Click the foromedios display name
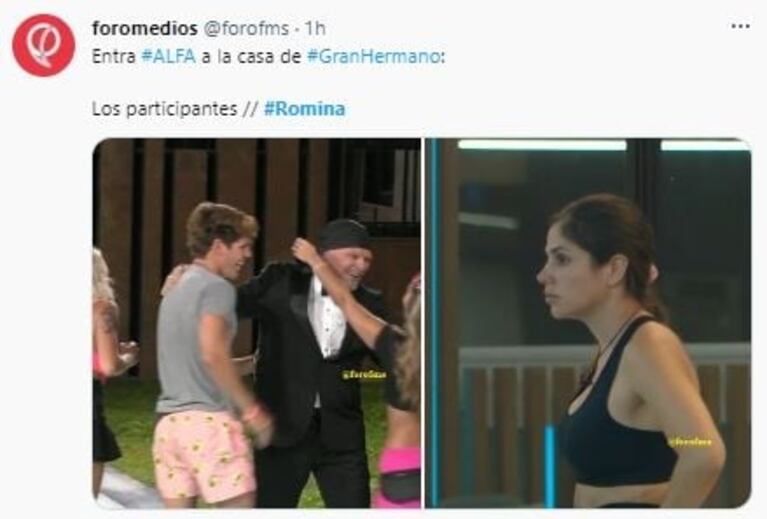This screenshot has height=519, width=767. point(145,28)
